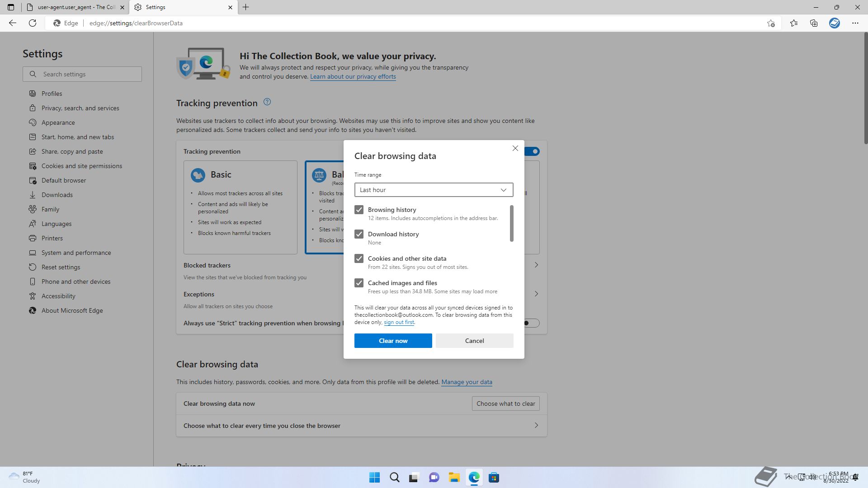Uncheck Cookies and other site data
This screenshot has width=868, height=488.
(359, 258)
